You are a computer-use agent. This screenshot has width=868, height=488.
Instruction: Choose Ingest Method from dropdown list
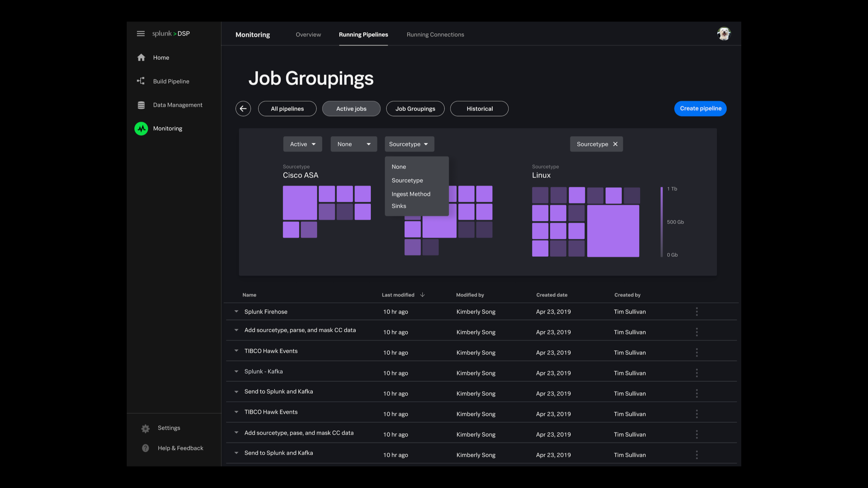411,194
